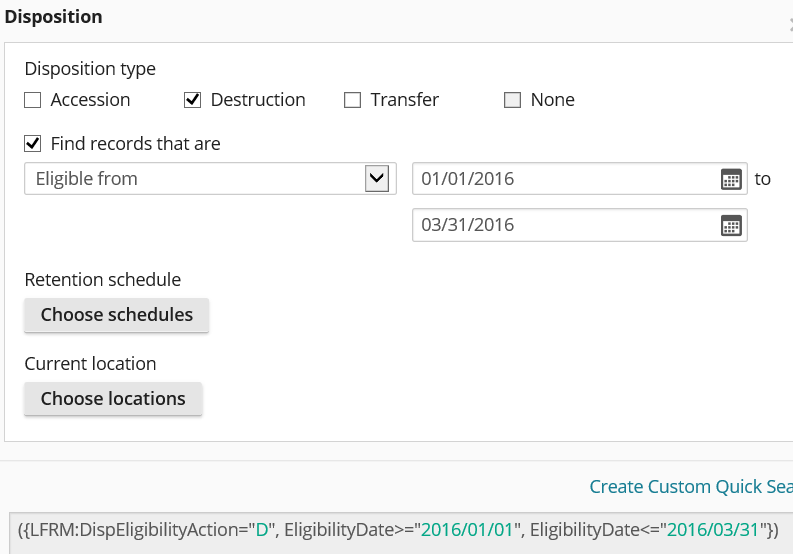
Task: Check the Accession disposition type
Action: tap(33, 100)
